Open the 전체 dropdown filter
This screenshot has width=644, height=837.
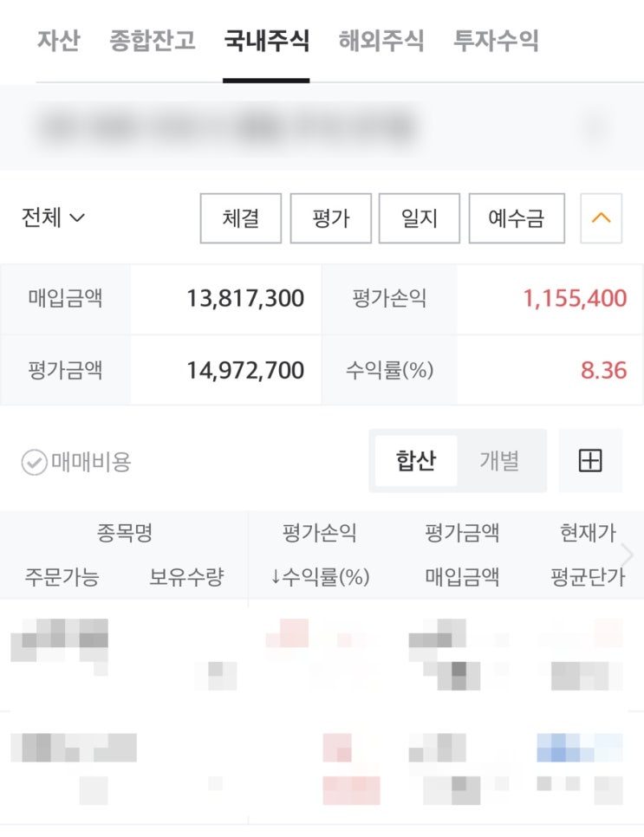[53, 217]
